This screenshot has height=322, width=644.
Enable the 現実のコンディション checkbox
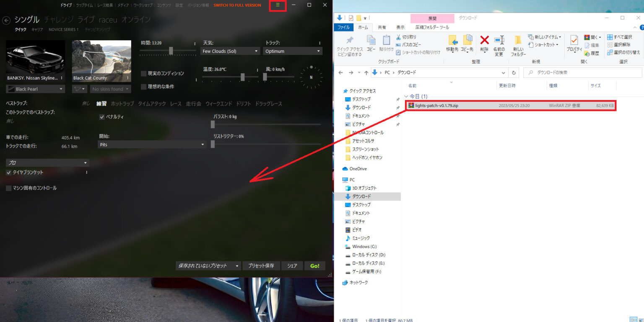pyautogui.click(x=143, y=72)
